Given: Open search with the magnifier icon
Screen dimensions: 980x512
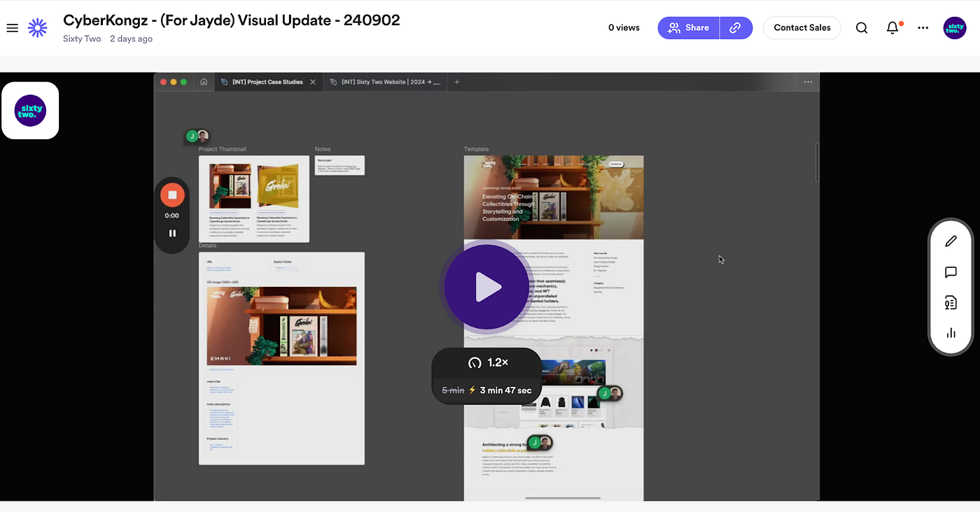Looking at the screenshot, I should 862,28.
